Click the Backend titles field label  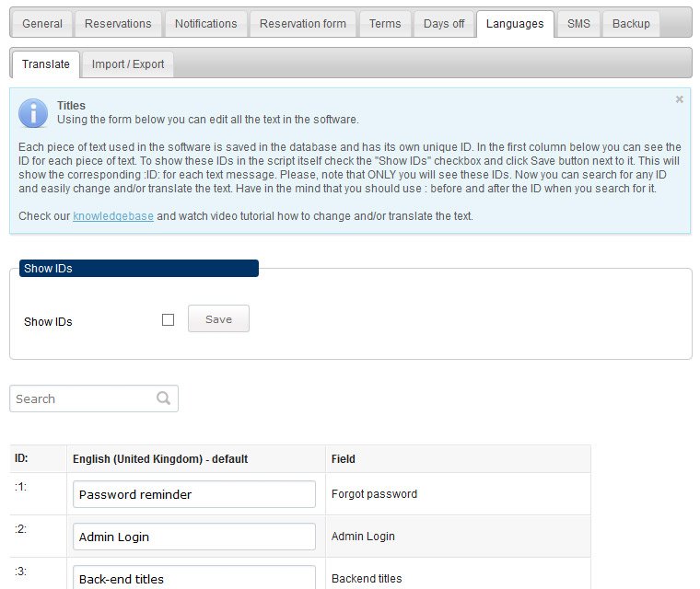pos(367,578)
